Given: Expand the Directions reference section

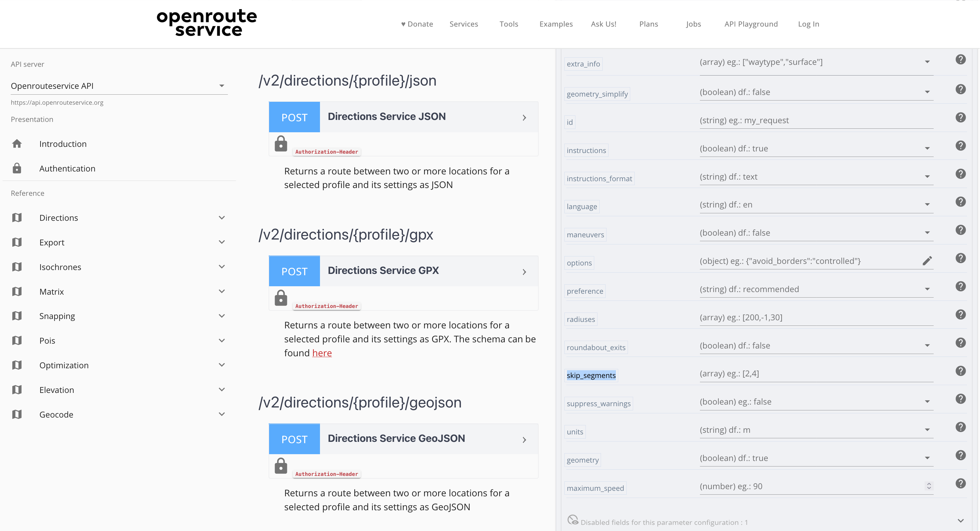Looking at the screenshot, I should [x=222, y=218].
